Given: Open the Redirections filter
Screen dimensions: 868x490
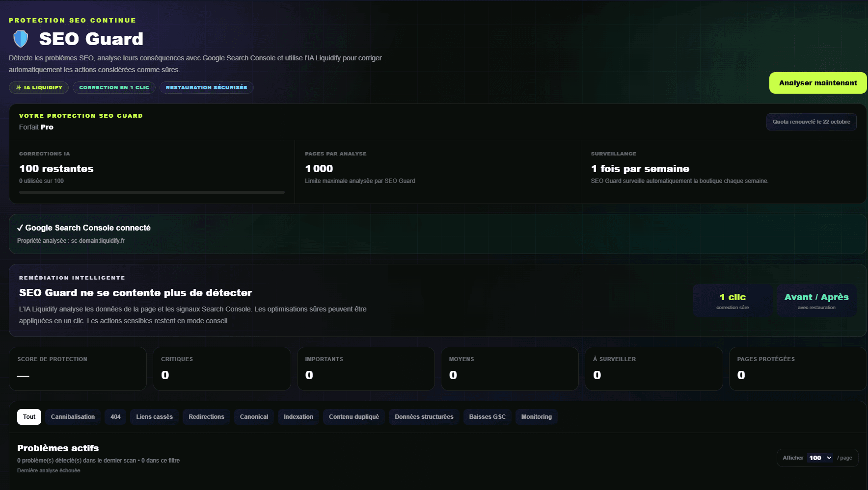Looking at the screenshot, I should 206,417.
